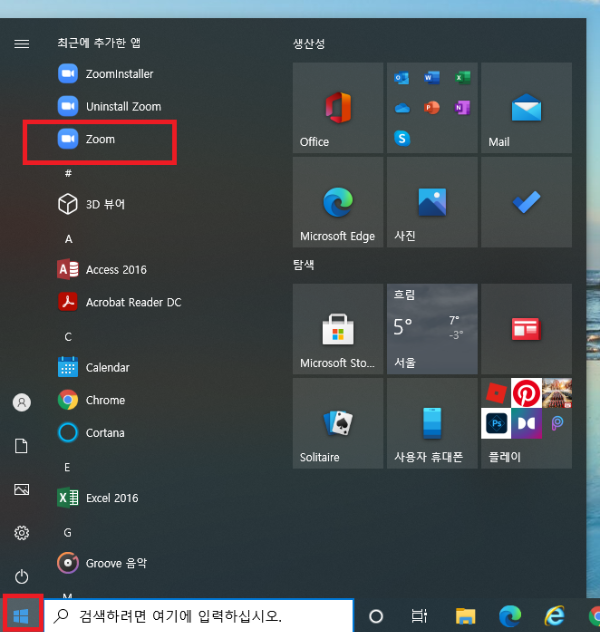The width and height of the screenshot is (600, 632).
Task: Click the Roblox icon in 플레이 tile
Action: [x=496, y=393]
